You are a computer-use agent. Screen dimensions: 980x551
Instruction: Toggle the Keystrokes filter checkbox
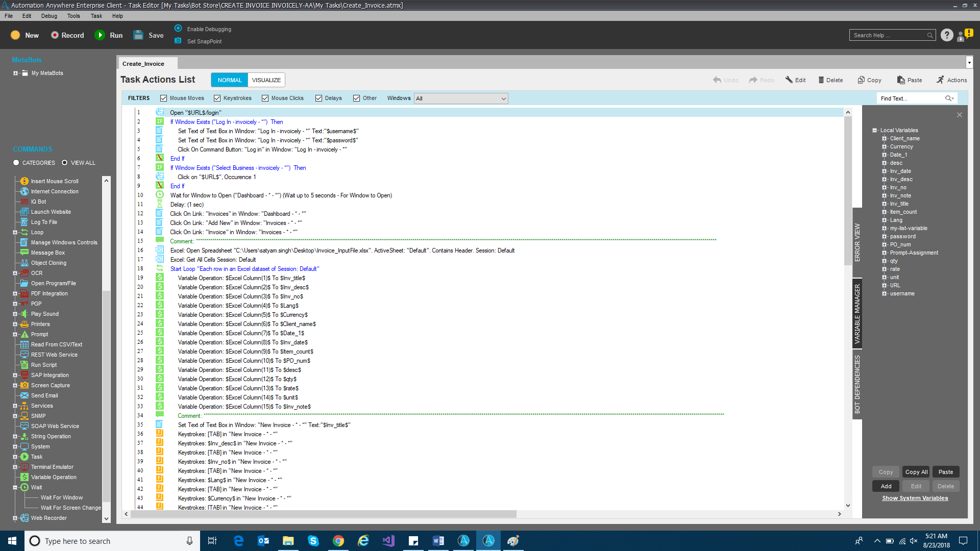(217, 98)
